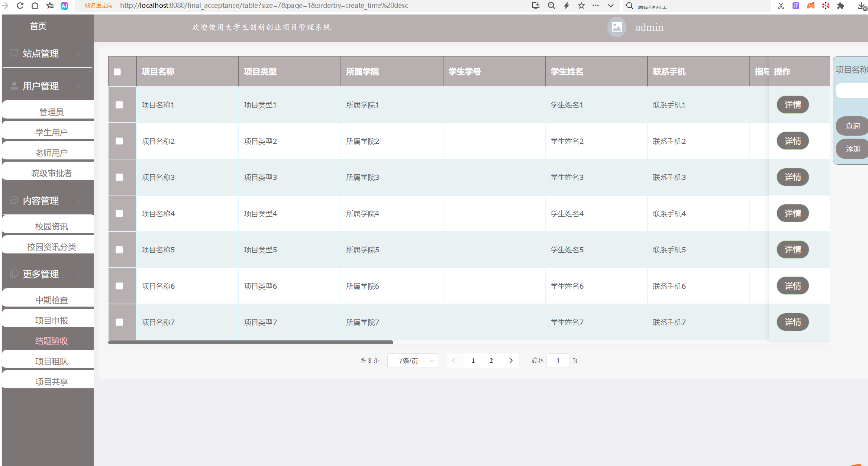This screenshot has width=868, height=466.
Task: Click 详情 button for 项目名称7
Action: point(793,322)
